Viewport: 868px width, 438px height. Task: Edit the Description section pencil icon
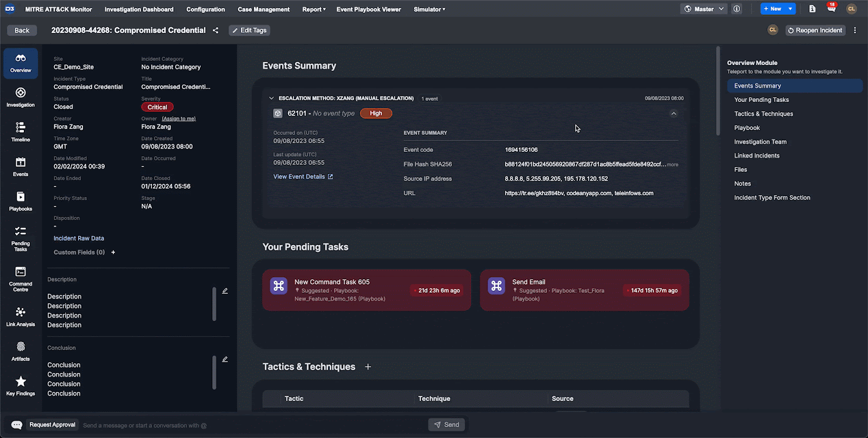point(225,291)
